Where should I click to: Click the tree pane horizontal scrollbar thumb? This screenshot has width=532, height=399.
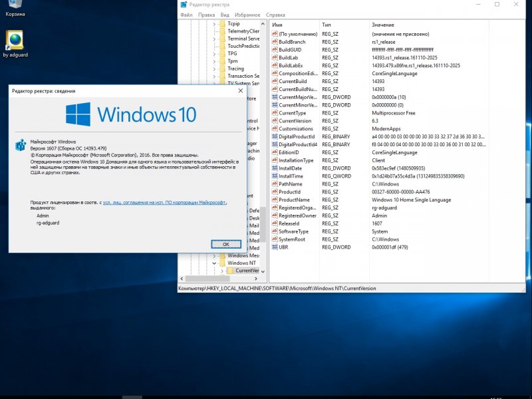[x=207, y=279]
